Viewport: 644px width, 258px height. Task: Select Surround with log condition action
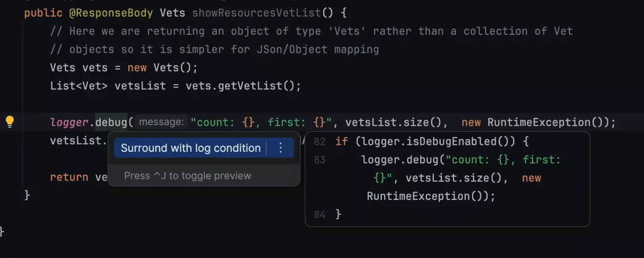pyautogui.click(x=191, y=148)
